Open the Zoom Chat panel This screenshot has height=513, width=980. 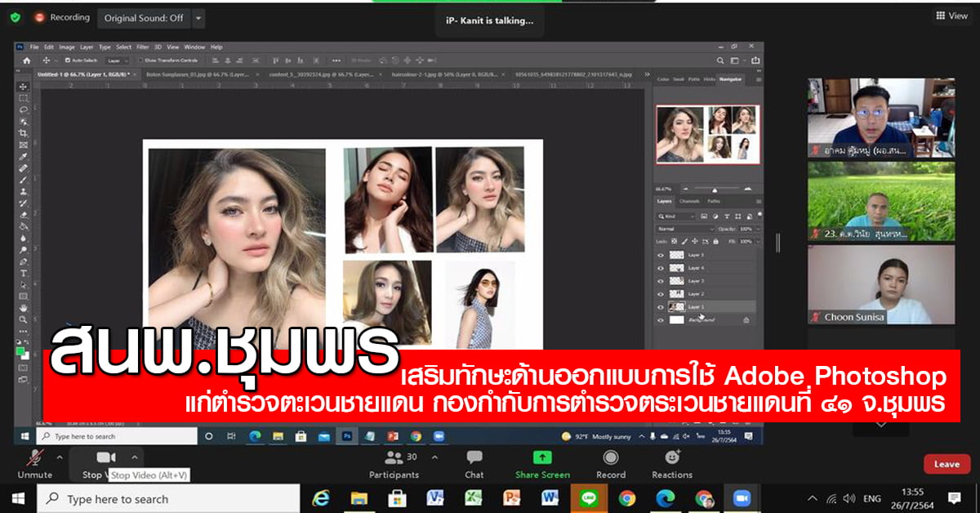tap(474, 465)
